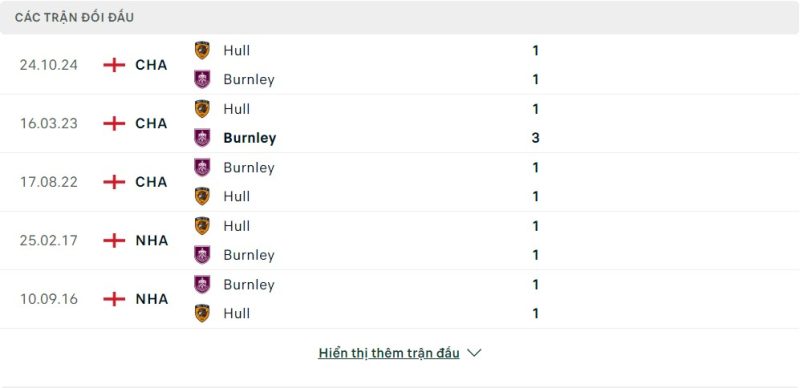Select NHA league label for 25.02.17 match
Viewport: 800px width, 388px height.
coord(152,240)
